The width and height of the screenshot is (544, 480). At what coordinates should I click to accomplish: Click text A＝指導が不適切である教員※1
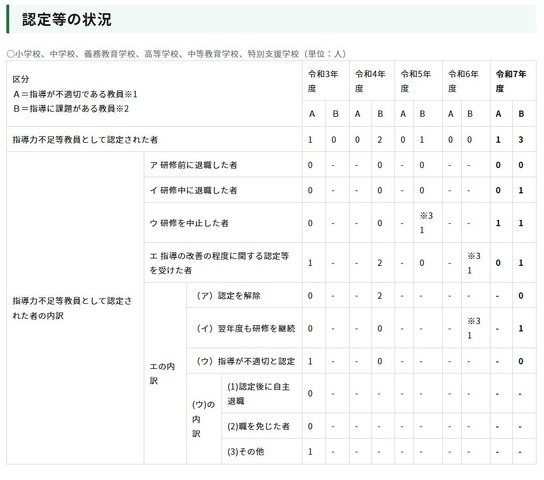coord(75,94)
